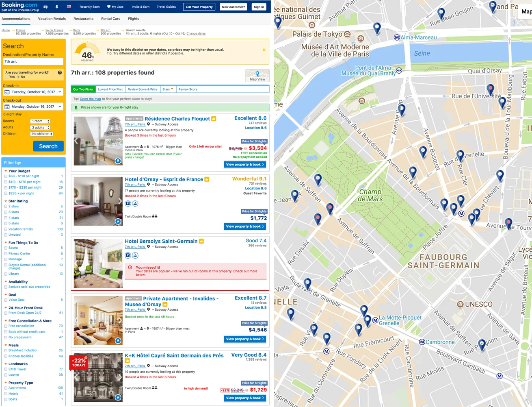Screen dimensions: 532x407
Task: Collapse the Fun Things To Do section
Action: (x=6, y=243)
